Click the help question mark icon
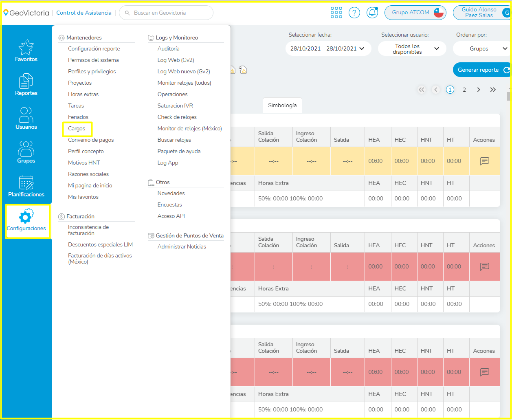 (354, 13)
